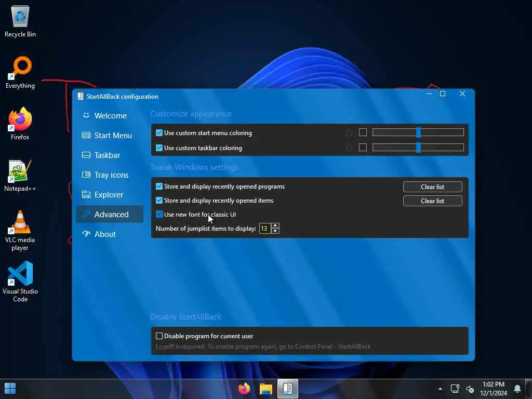Screen dimensions: 532x399
Task: Switch to the Start Menu section
Action: (110, 136)
